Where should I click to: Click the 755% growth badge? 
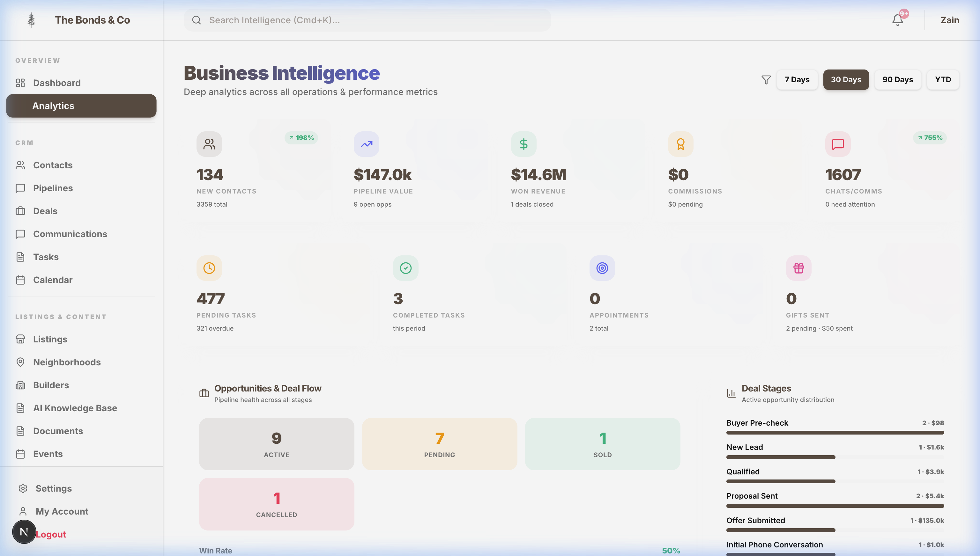click(x=930, y=138)
